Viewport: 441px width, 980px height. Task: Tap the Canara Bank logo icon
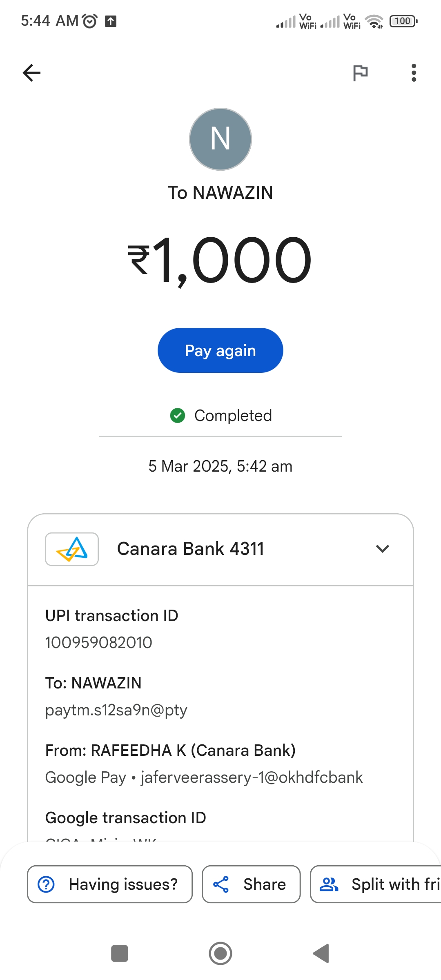[x=72, y=549]
